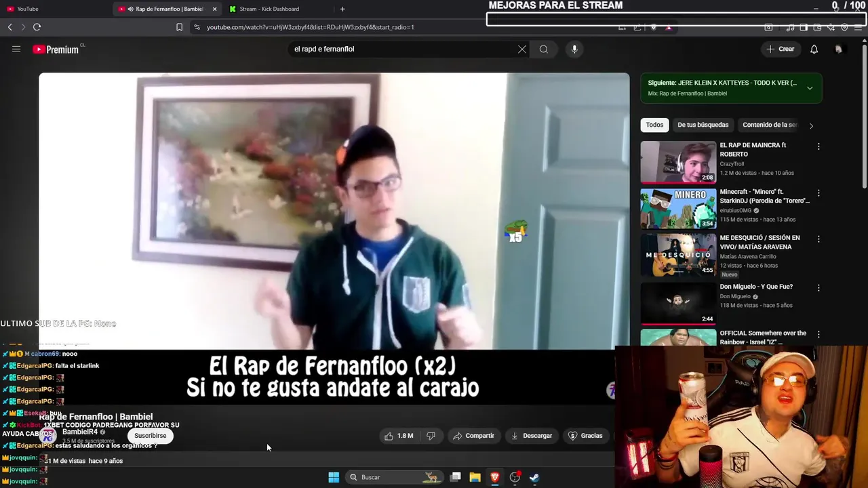This screenshot has width=868, height=488.
Task: Click the Windows taskbar Buscar search box
Action: 393,477
